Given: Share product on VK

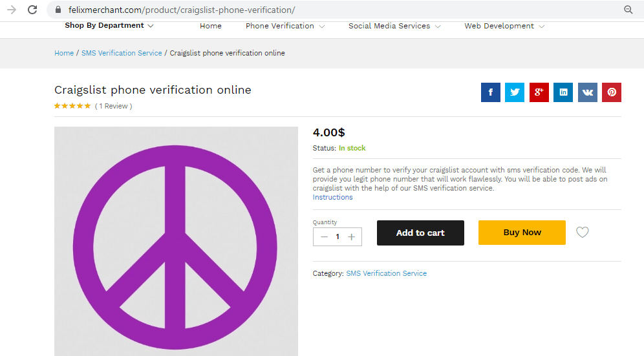Looking at the screenshot, I should 587,92.
